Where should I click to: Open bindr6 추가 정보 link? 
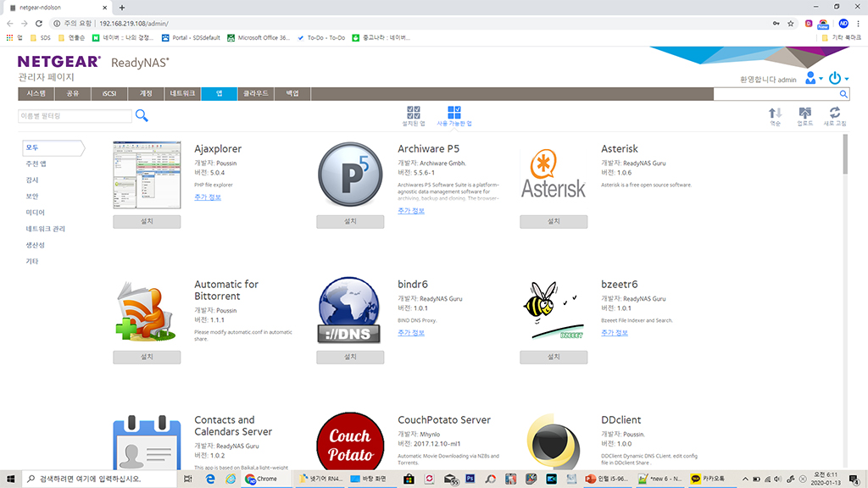(x=411, y=332)
